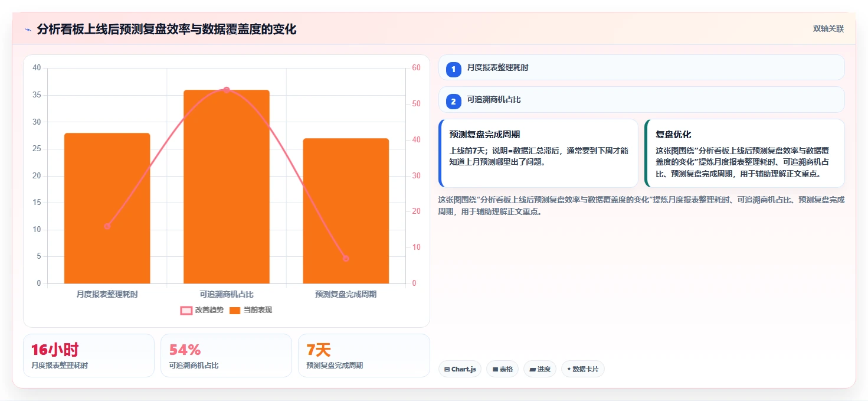Click the trend line point at the peak

pyautogui.click(x=227, y=90)
